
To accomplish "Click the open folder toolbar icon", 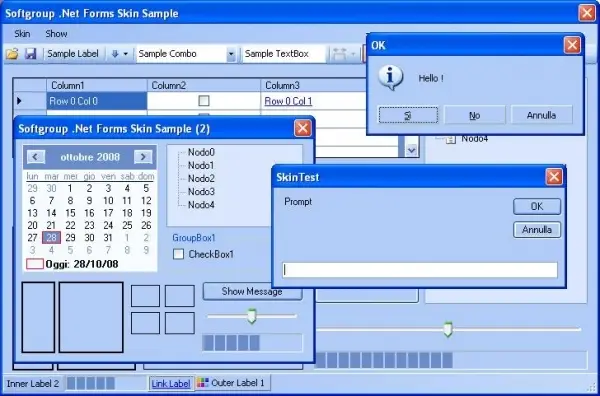I will coord(12,54).
